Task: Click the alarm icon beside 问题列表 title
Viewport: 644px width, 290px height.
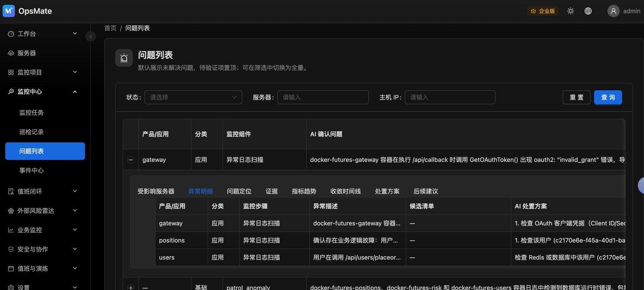Action: coord(124,58)
